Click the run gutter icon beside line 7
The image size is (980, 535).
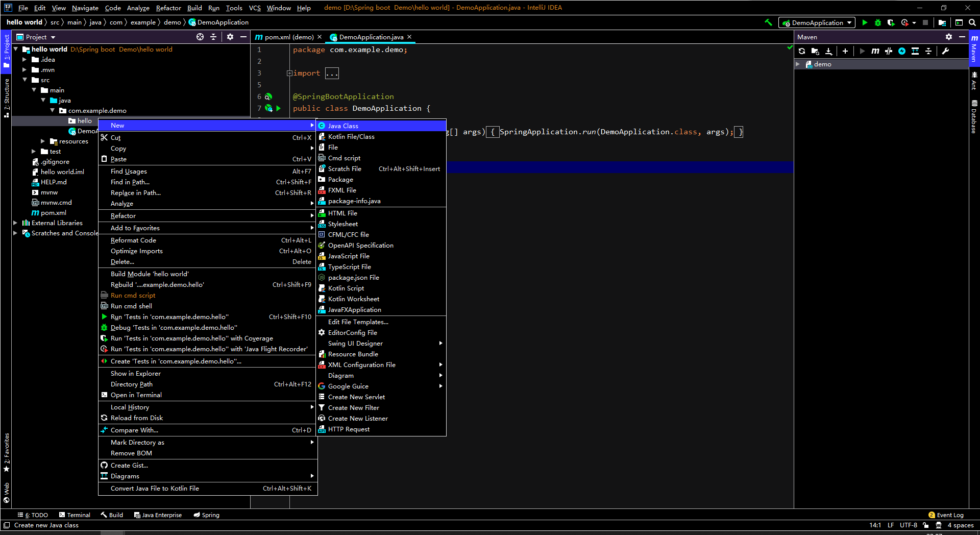[279, 108]
